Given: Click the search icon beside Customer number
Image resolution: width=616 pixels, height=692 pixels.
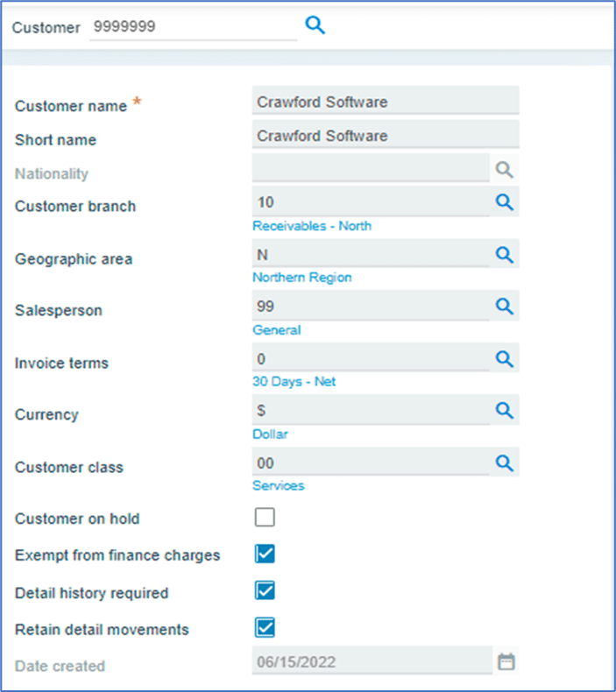Looking at the screenshot, I should (x=315, y=26).
